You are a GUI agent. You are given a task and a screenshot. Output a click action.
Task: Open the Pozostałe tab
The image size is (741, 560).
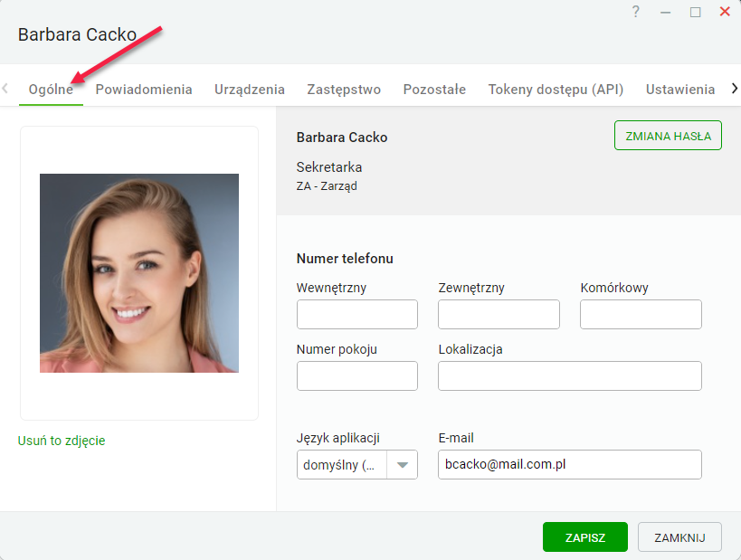[434, 90]
